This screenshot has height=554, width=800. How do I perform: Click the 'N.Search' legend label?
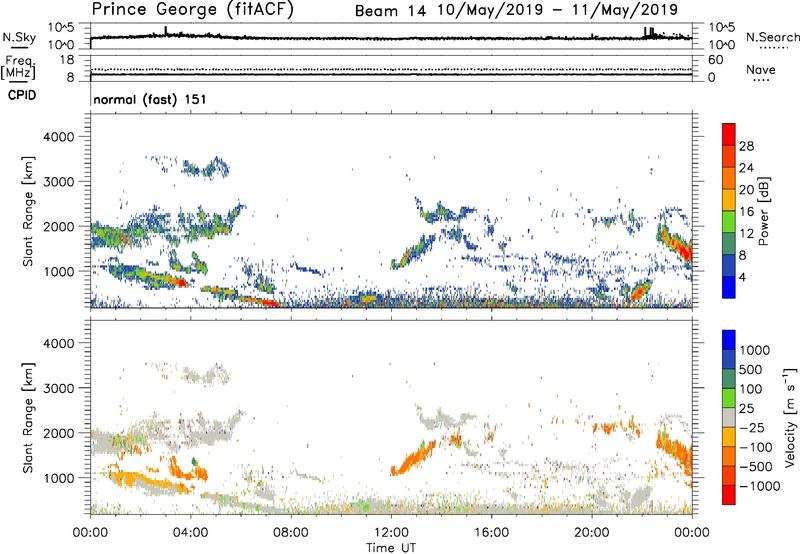click(773, 37)
